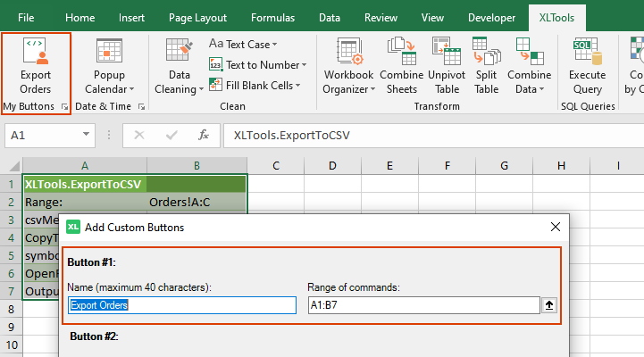This screenshot has width=644, height=357.
Task: Select column A header
Action: 85,166
